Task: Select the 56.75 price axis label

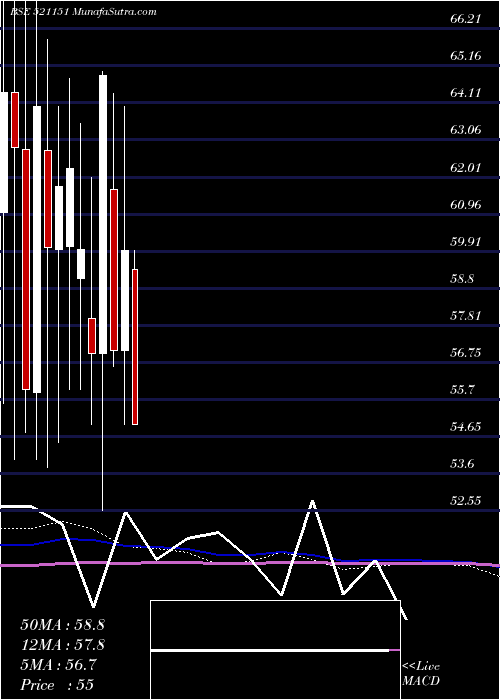Action: pos(466,353)
